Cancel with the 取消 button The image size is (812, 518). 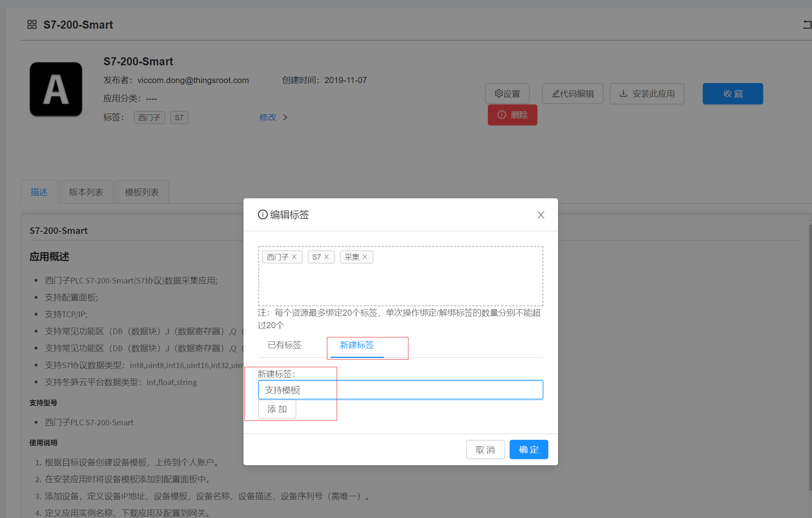tap(485, 449)
